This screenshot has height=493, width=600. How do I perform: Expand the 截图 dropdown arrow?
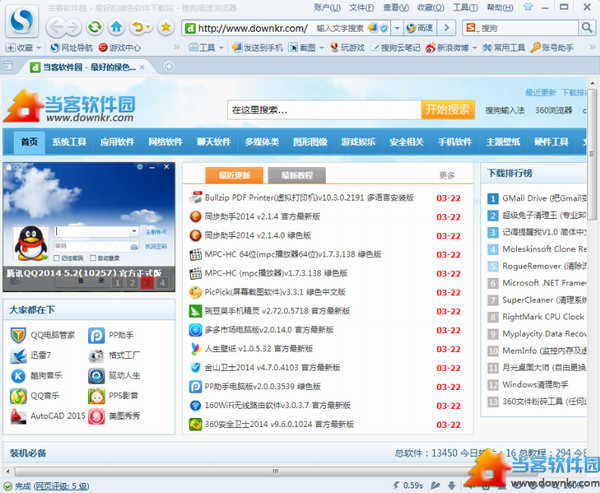[x=321, y=48]
